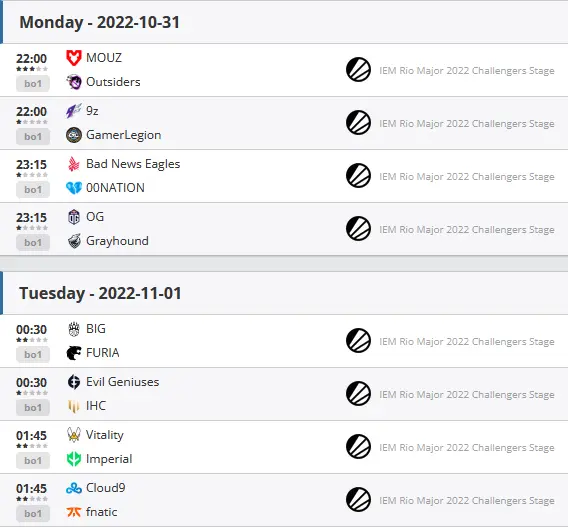Click the FURIA panther logo
The image size is (568, 527).
point(74,353)
